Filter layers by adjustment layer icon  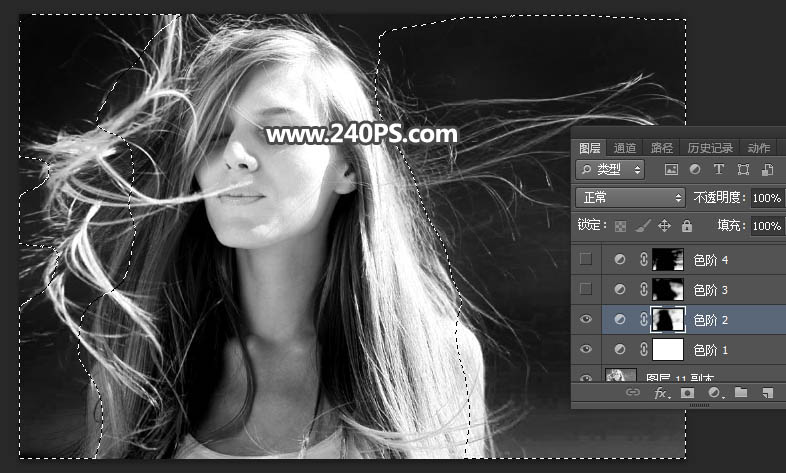click(x=695, y=169)
